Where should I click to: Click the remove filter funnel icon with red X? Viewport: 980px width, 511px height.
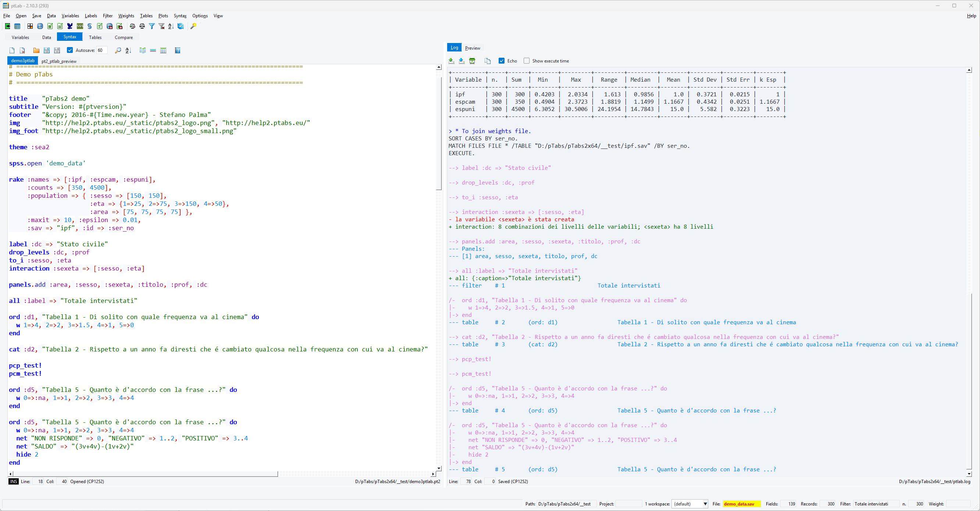162,26
